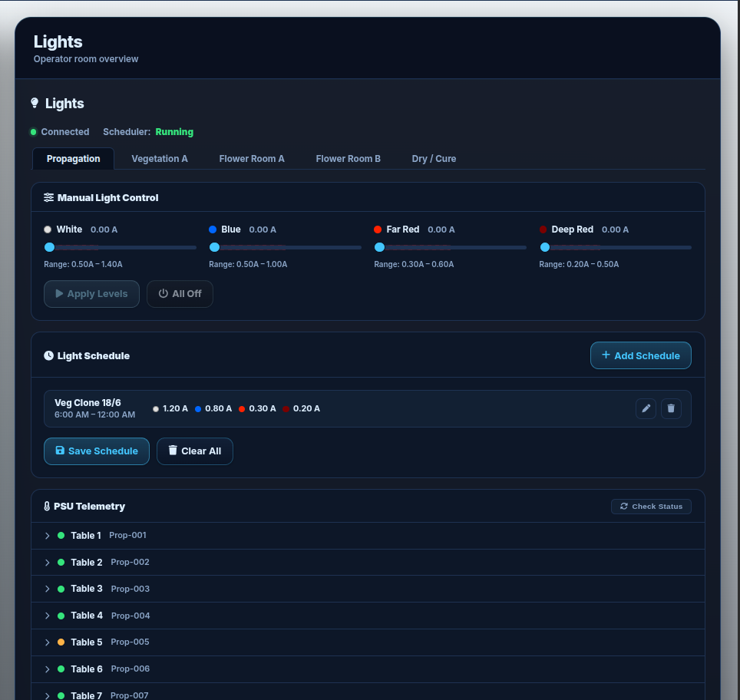Expand the Table 2 telemetry row
740x700 pixels.
click(47, 563)
